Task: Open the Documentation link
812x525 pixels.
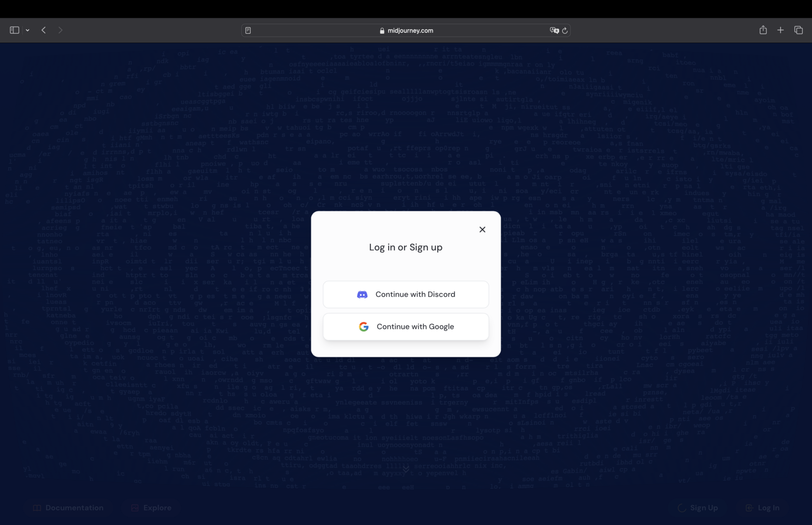Action: coord(68,508)
